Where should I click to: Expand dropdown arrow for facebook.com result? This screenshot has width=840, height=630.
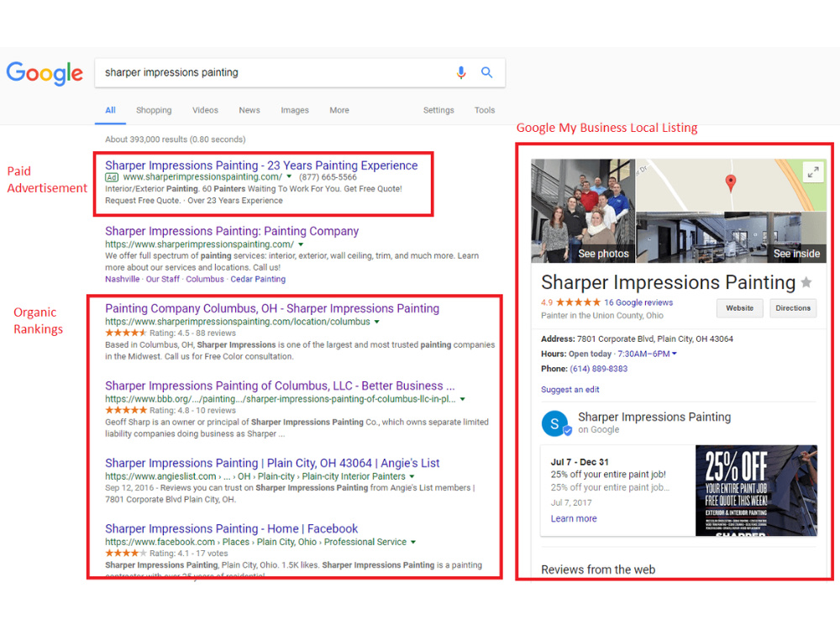(413, 542)
